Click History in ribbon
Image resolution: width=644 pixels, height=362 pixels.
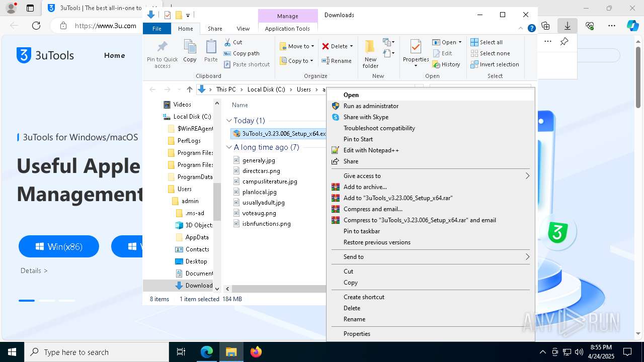click(x=446, y=64)
